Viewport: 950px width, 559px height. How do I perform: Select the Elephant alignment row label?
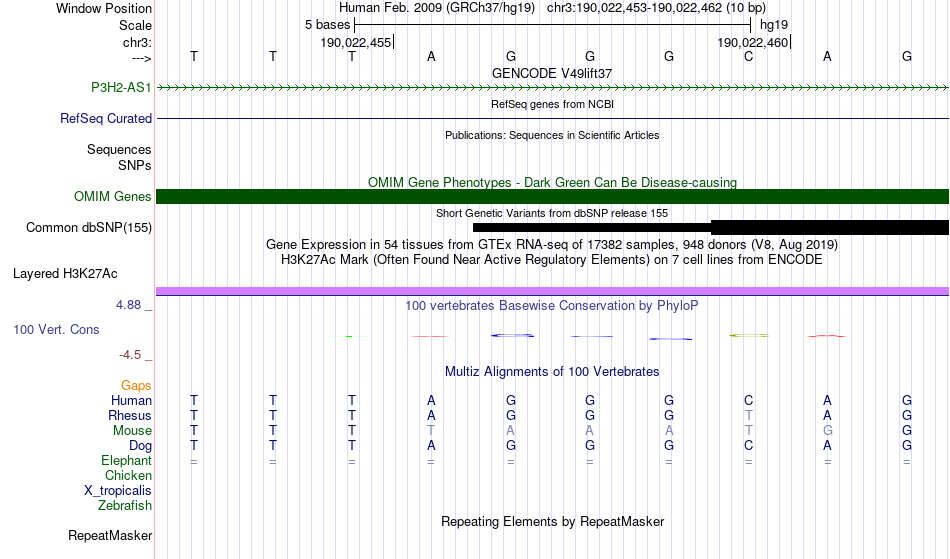point(126,461)
